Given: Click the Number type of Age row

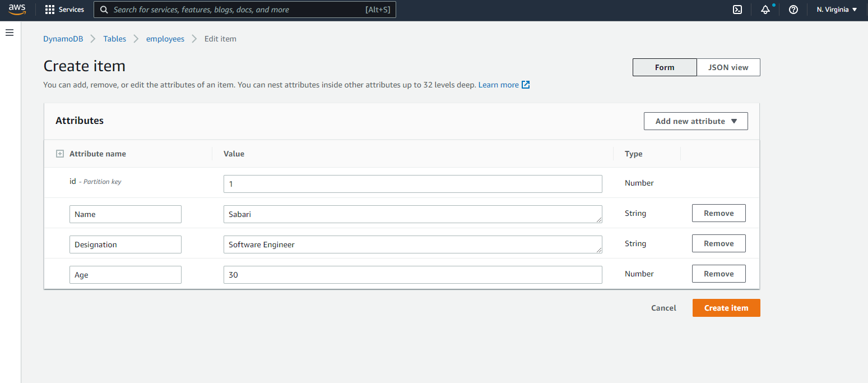Looking at the screenshot, I should point(639,274).
